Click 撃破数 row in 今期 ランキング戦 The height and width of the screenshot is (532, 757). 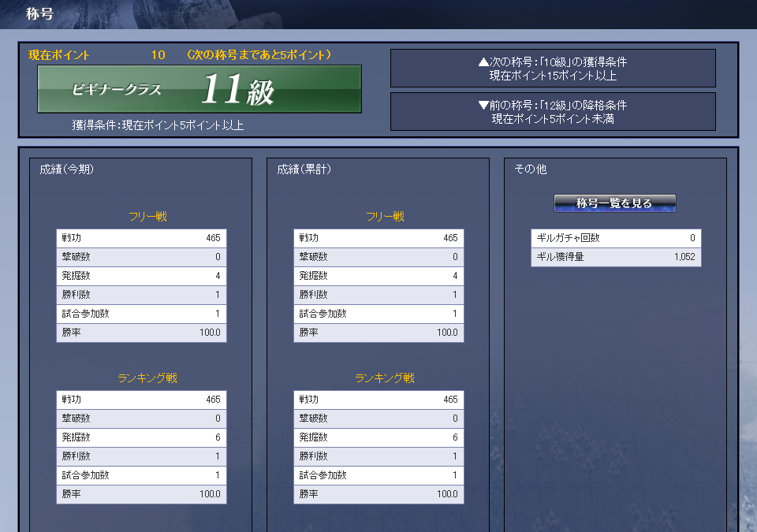coord(141,419)
